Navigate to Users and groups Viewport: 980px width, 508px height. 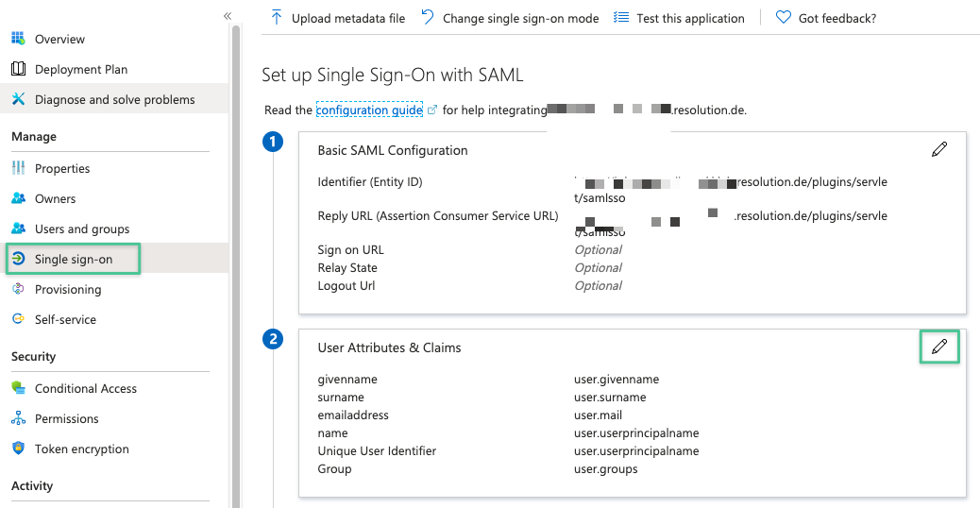pos(82,229)
